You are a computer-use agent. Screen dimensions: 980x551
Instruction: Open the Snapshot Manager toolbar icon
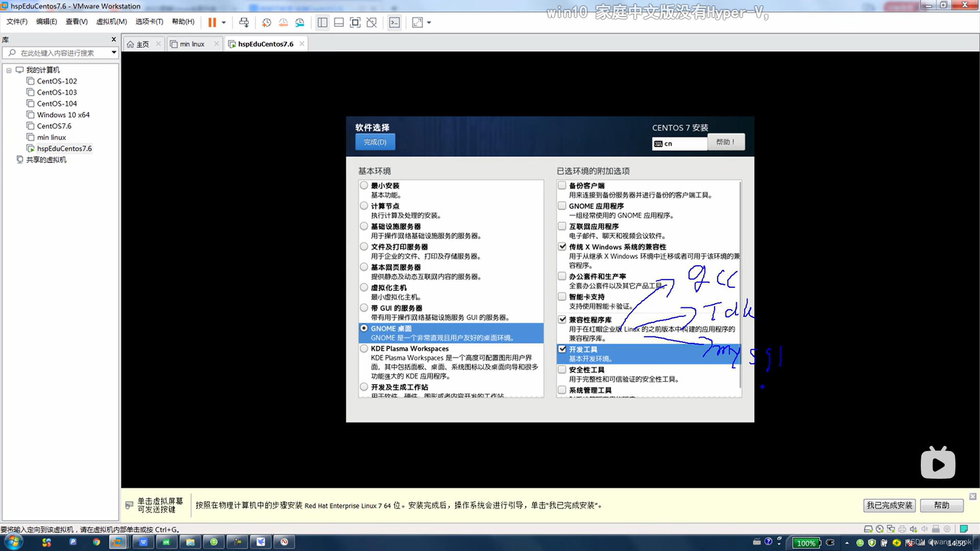tap(300, 22)
